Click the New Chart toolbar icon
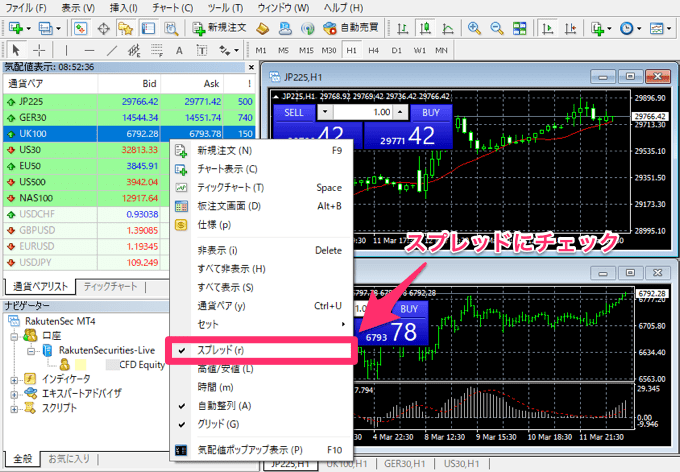 tap(16, 29)
